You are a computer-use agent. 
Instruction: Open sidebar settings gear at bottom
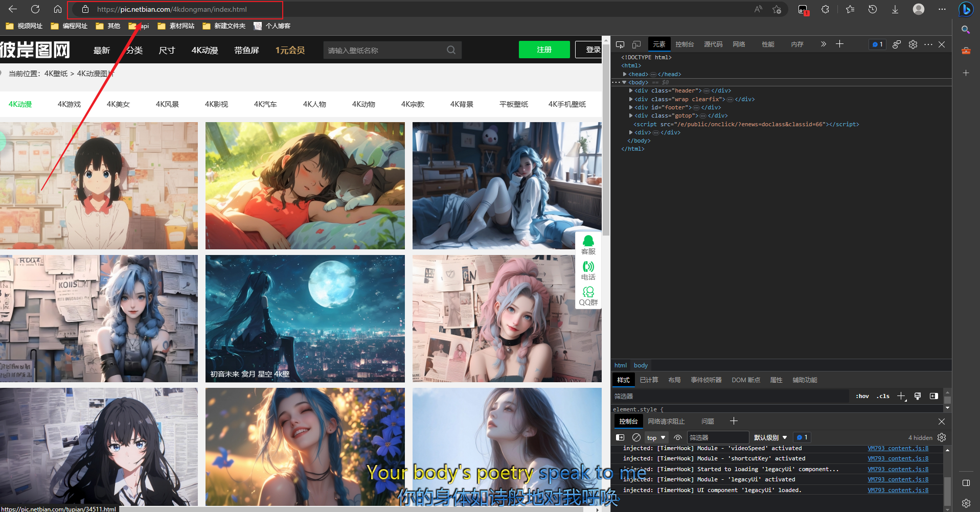pyautogui.click(x=966, y=503)
